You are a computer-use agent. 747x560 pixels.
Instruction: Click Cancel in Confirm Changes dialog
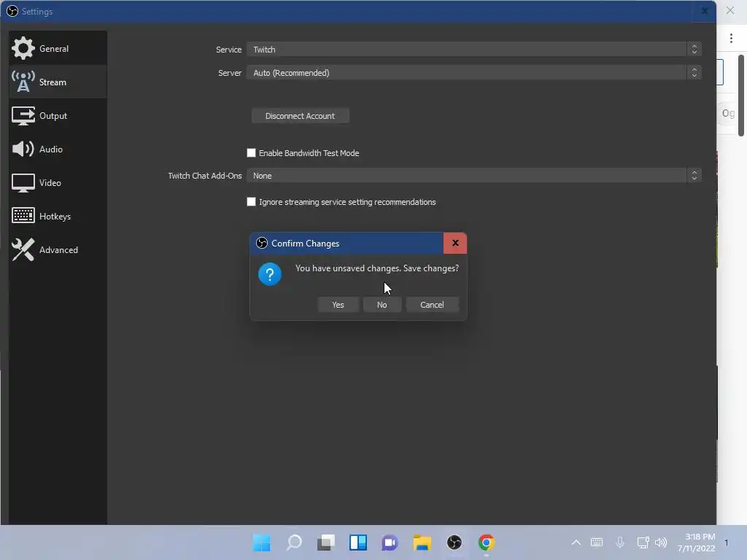pyautogui.click(x=432, y=305)
